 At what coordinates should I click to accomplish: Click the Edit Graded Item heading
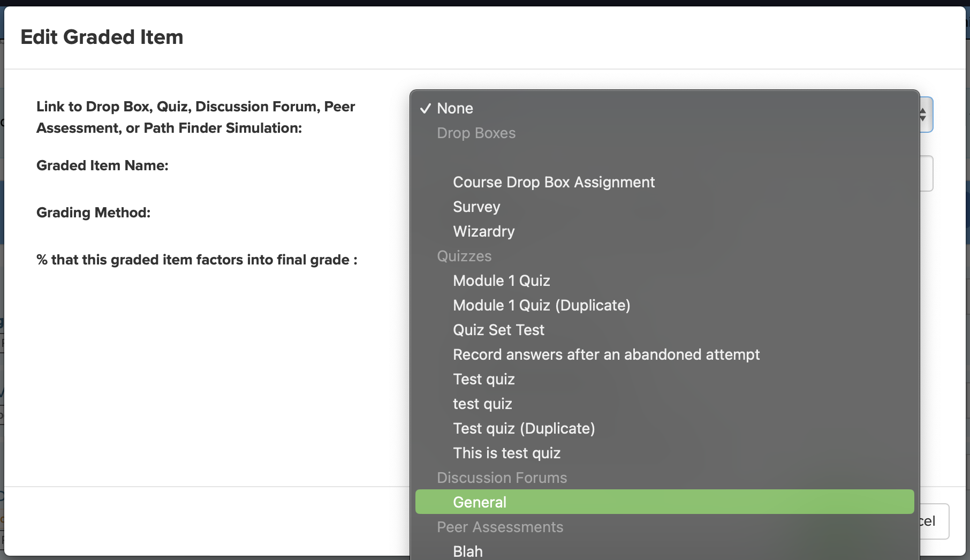point(102,37)
